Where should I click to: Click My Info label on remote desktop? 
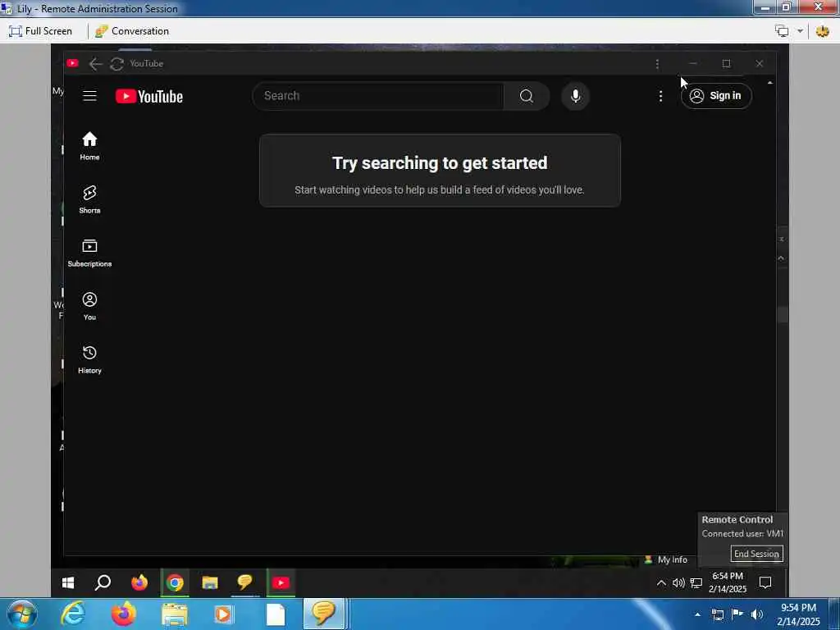(x=673, y=559)
